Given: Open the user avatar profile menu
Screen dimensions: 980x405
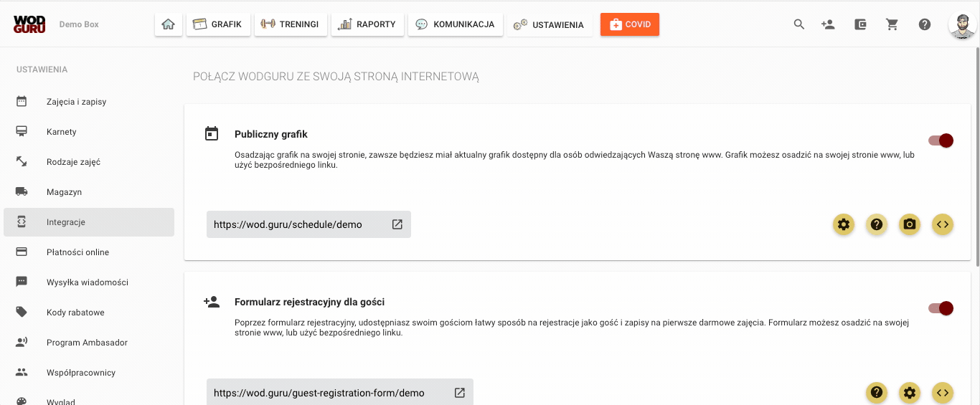Looking at the screenshot, I should (962, 25).
